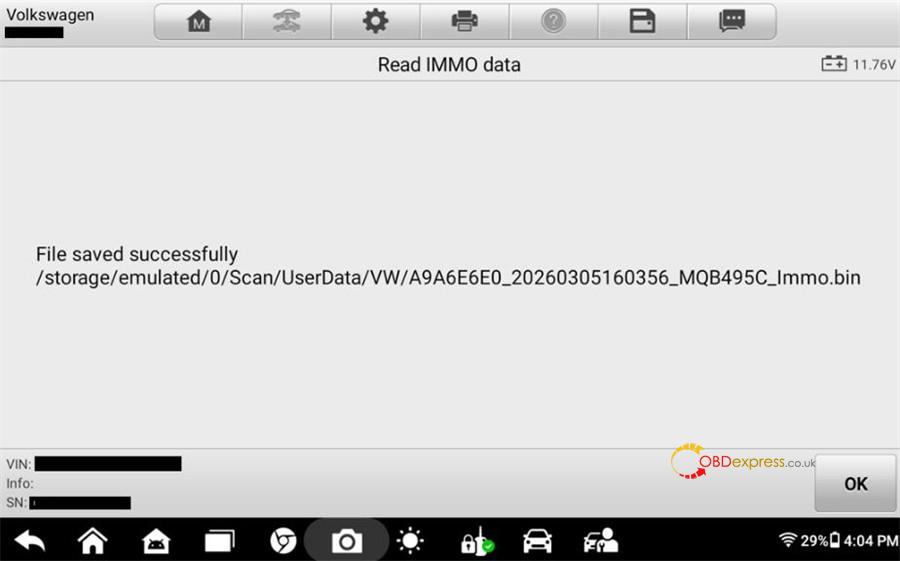Open the car service person icon

pos(601,541)
